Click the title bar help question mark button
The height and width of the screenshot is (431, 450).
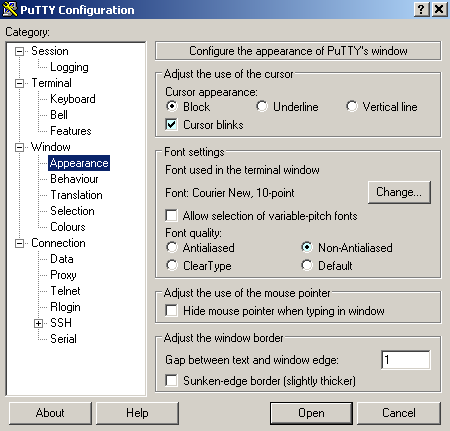click(422, 9)
